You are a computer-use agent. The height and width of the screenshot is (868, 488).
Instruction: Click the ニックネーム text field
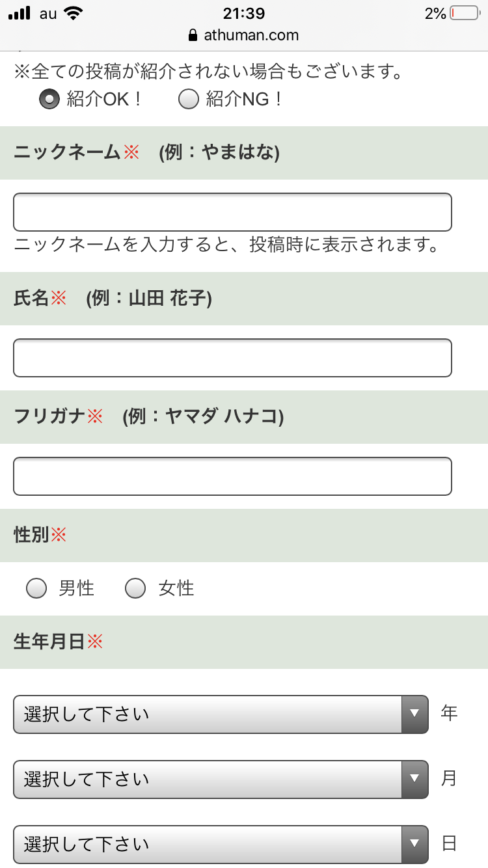232,212
